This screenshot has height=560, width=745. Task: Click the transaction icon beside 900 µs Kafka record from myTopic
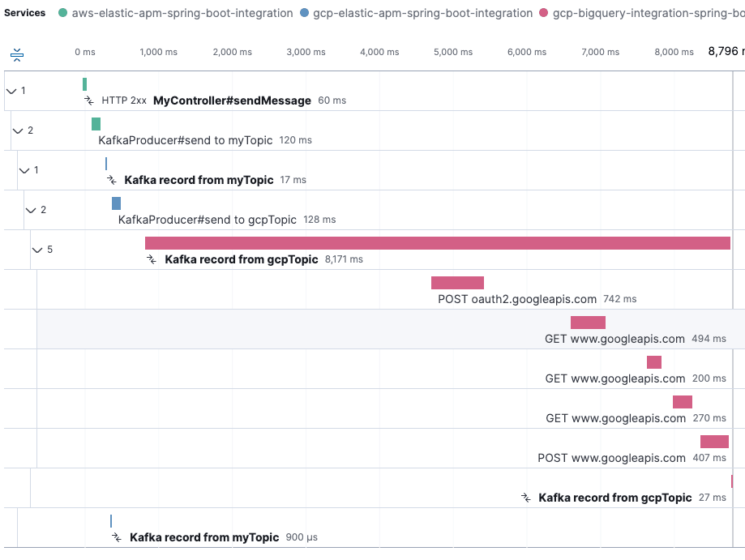point(117,537)
